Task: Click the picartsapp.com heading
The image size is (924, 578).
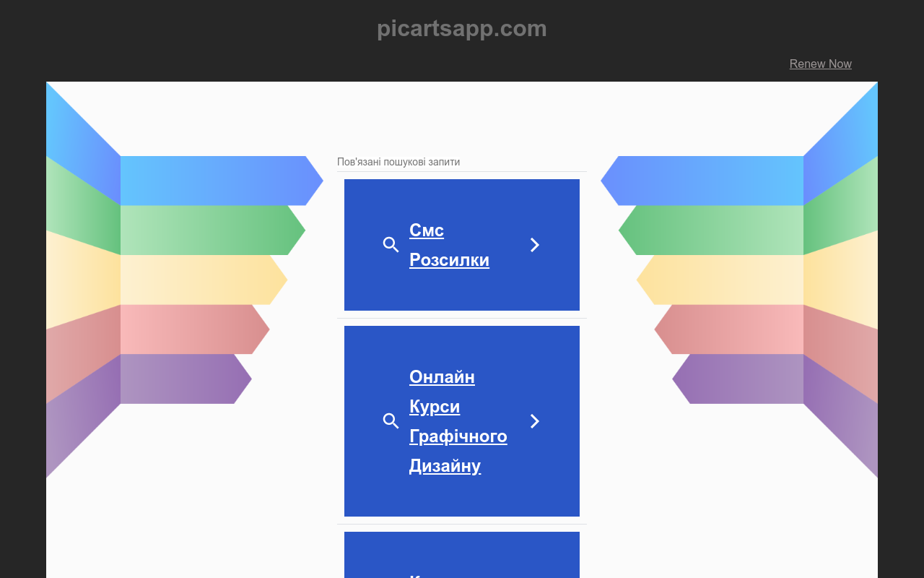Action: (x=462, y=28)
